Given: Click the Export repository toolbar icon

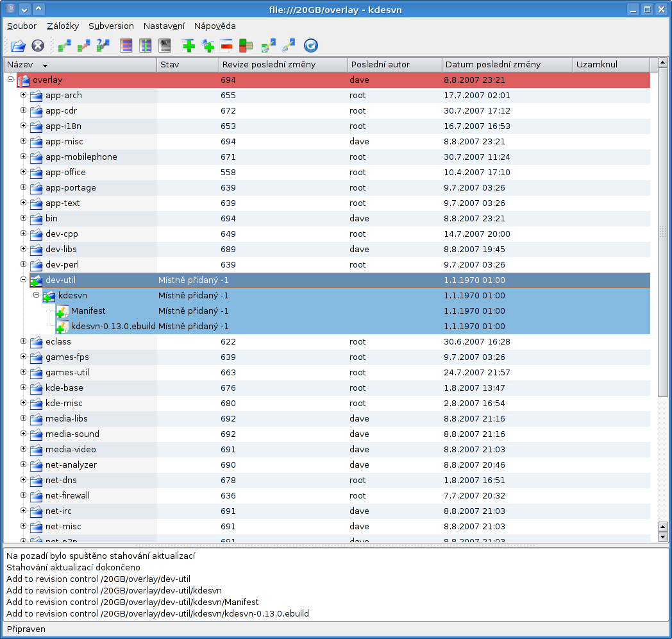Looking at the screenshot, I should [288, 46].
